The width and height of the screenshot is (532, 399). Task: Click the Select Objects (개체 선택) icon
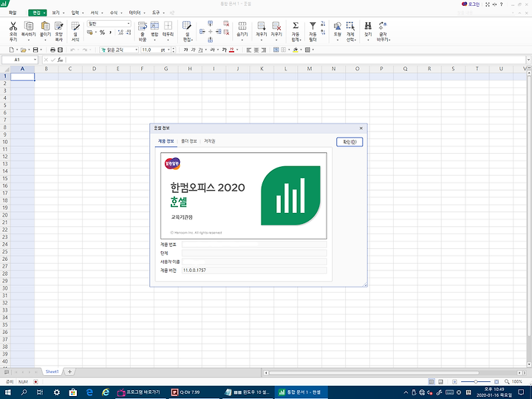[350, 27]
